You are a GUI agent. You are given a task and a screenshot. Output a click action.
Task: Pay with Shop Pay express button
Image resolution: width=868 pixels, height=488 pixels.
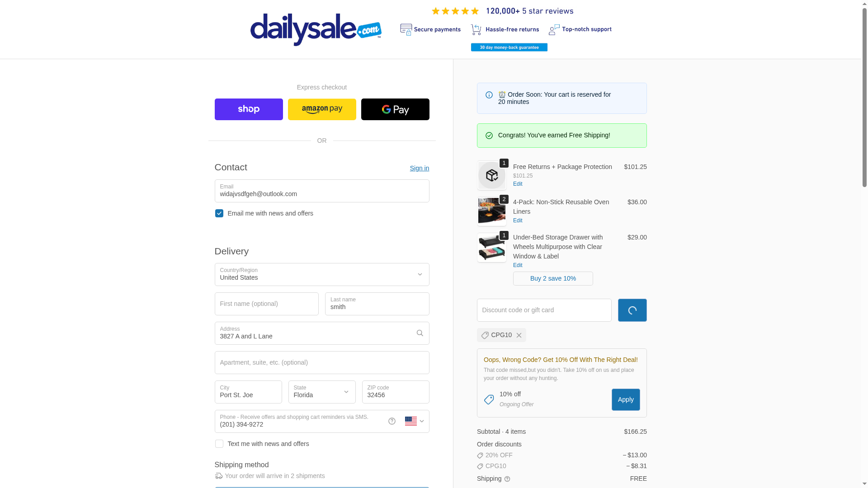click(x=249, y=109)
